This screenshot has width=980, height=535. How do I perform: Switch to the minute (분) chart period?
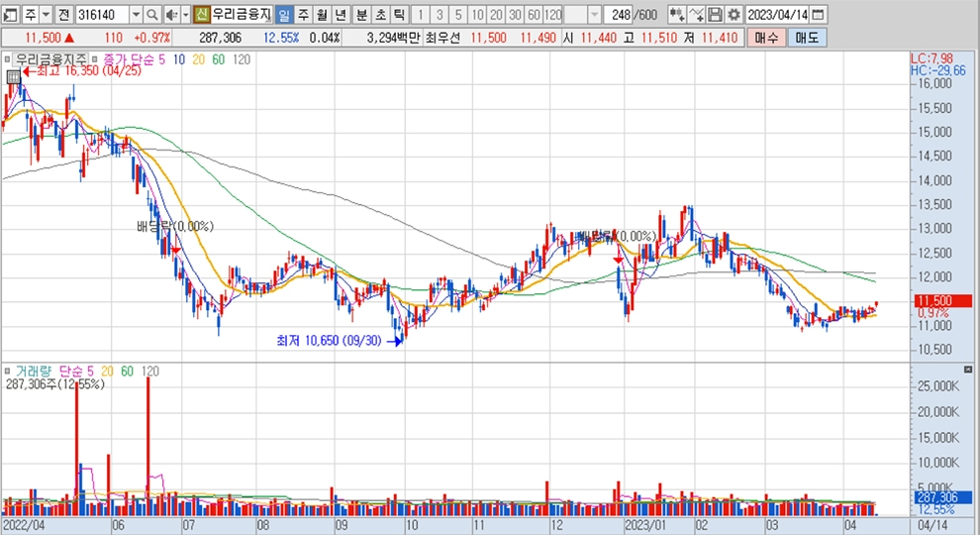pyautogui.click(x=360, y=15)
